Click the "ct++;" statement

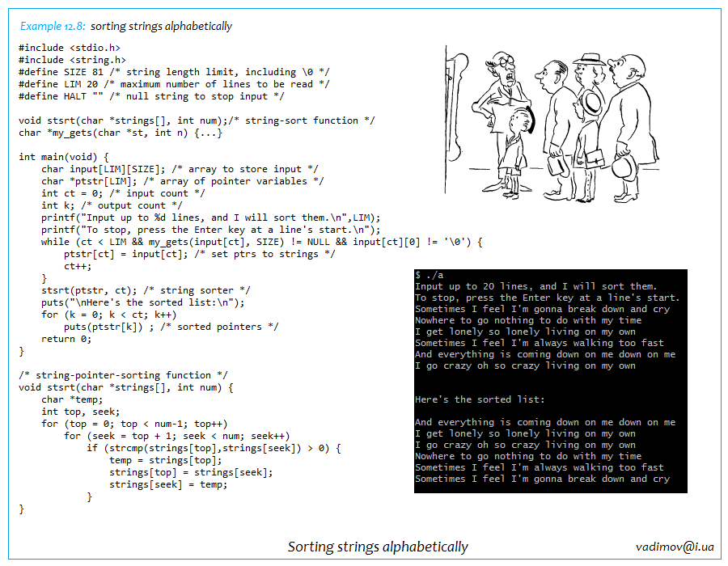point(78,266)
